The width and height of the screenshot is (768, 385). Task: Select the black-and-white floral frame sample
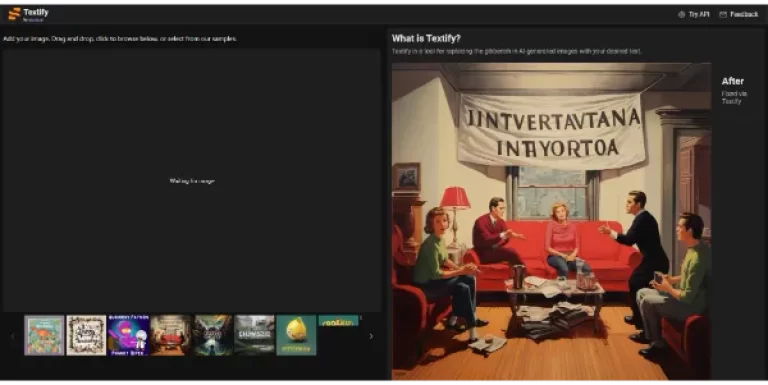coord(86,335)
